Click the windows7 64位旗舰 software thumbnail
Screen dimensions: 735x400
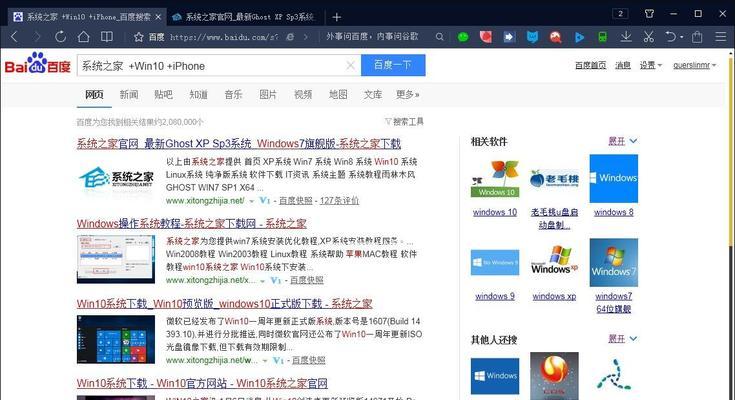point(614,262)
